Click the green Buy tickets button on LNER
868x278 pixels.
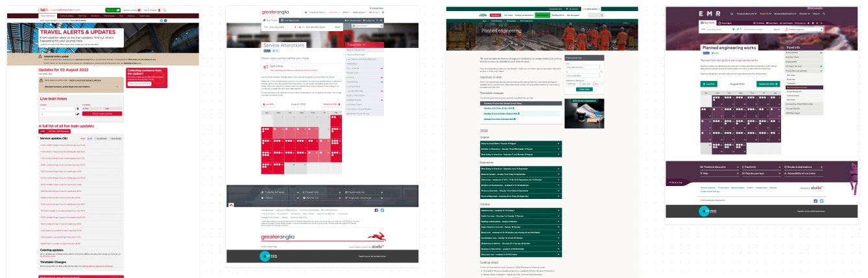(112, 10)
